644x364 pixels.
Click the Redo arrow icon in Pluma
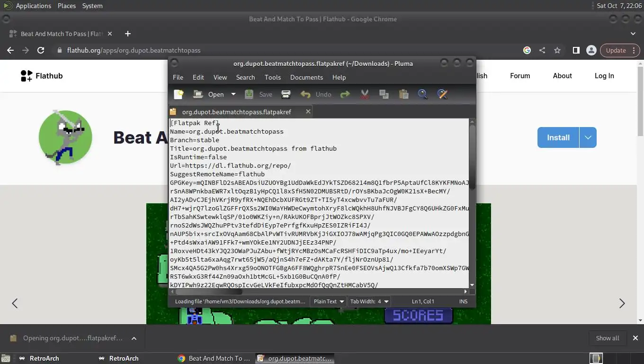tap(345, 94)
